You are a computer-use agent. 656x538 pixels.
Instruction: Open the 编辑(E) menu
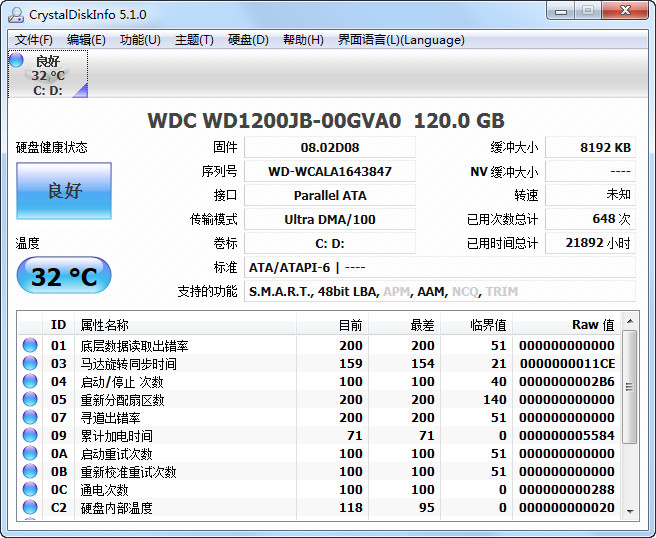[x=86, y=40]
